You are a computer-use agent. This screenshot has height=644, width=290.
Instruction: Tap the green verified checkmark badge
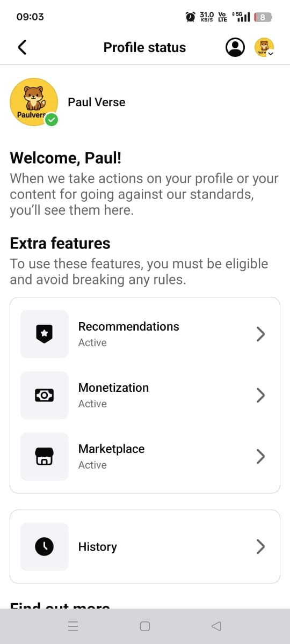(x=52, y=120)
